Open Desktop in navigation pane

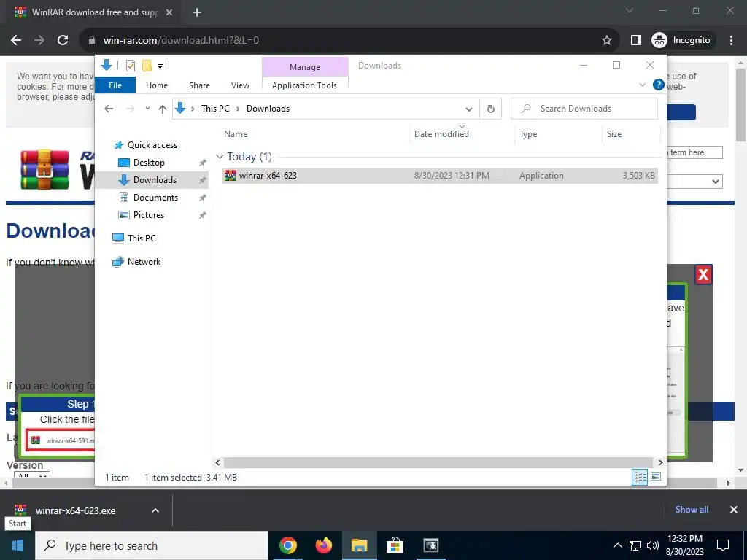point(149,163)
